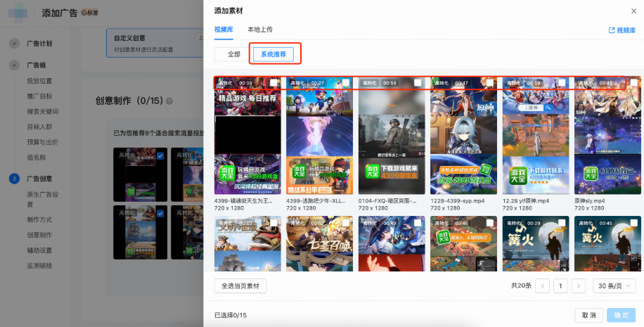
Task: Click the file name 12.28 ylf原神.mp4
Action: click(527, 201)
